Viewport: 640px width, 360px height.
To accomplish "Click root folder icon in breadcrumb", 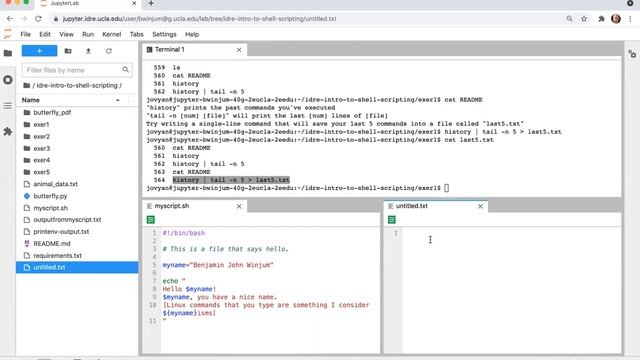I will pos(27,85).
